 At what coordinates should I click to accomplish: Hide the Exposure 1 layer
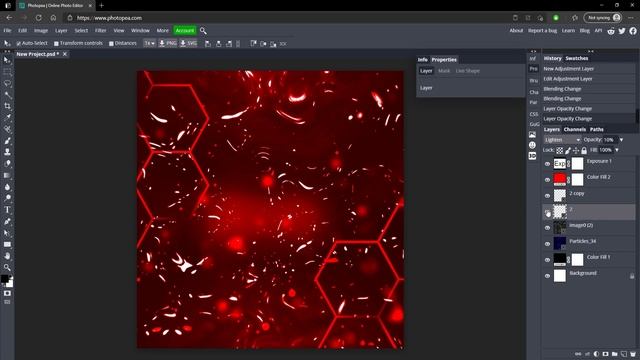(547, 164)
